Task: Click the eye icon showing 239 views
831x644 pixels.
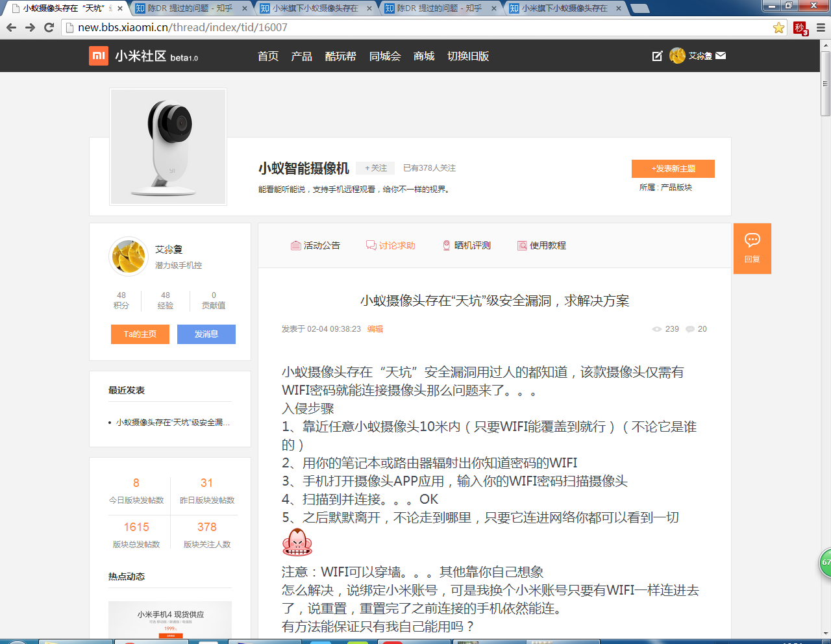Action: (x=656, y=329)
